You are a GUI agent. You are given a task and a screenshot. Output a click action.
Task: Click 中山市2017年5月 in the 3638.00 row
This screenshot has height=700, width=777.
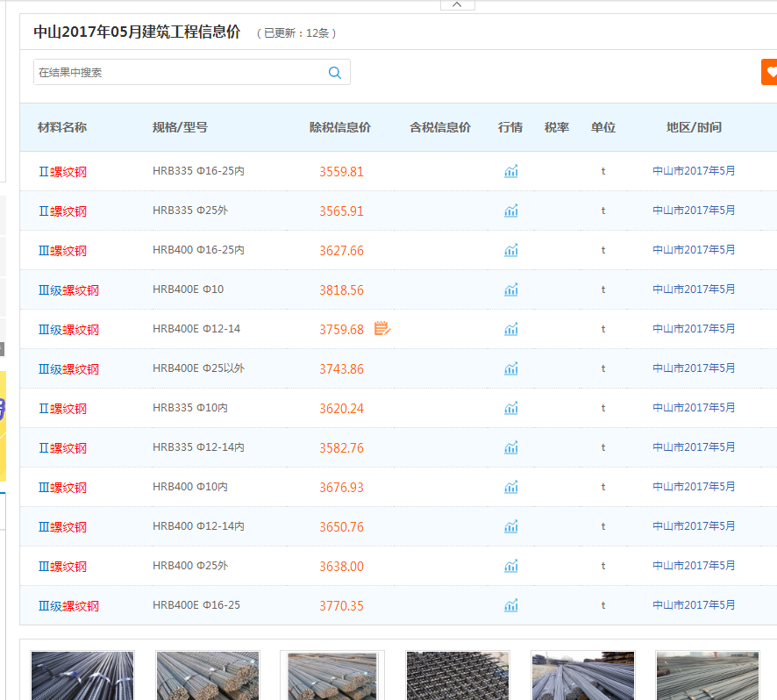694,566
